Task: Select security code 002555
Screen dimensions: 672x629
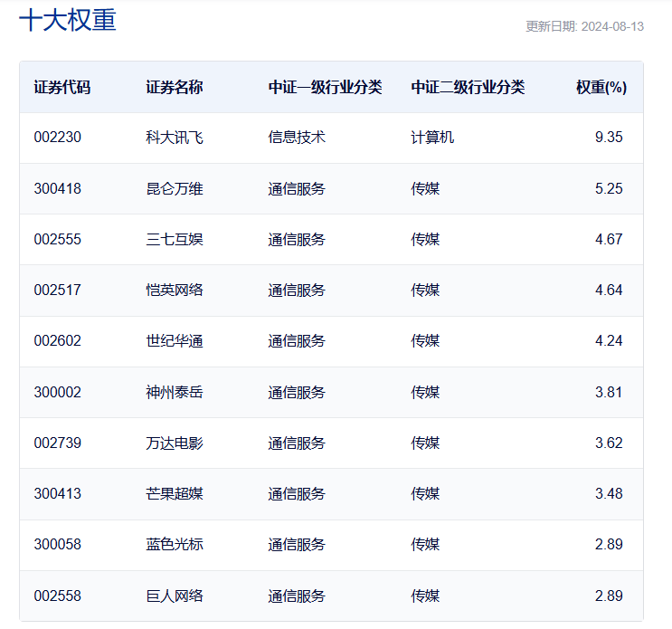Action: click(x=57, y=239)
